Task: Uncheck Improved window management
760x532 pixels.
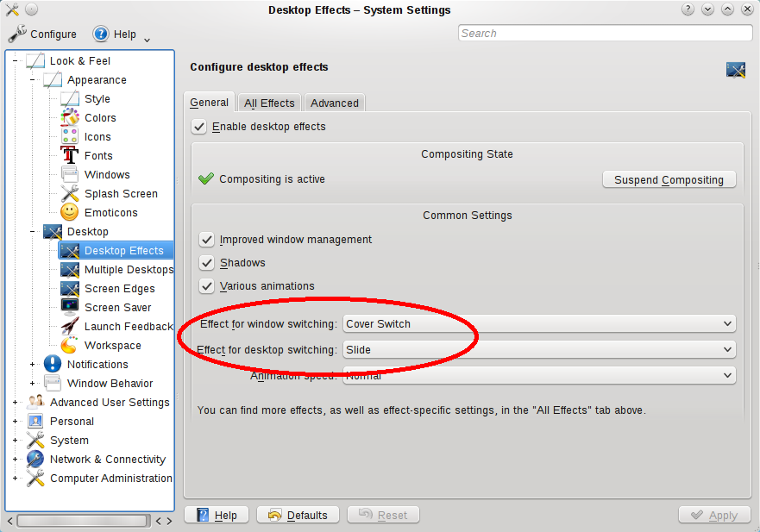Action: (x=206, y=240)
